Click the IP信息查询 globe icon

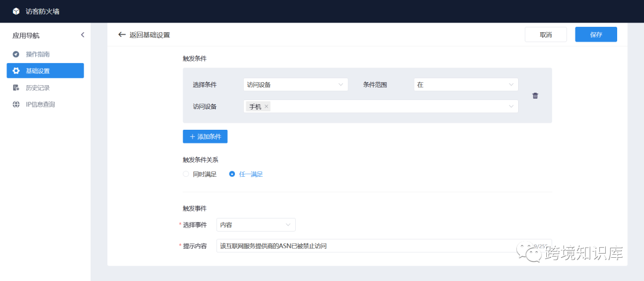click(x=16, y=104)
